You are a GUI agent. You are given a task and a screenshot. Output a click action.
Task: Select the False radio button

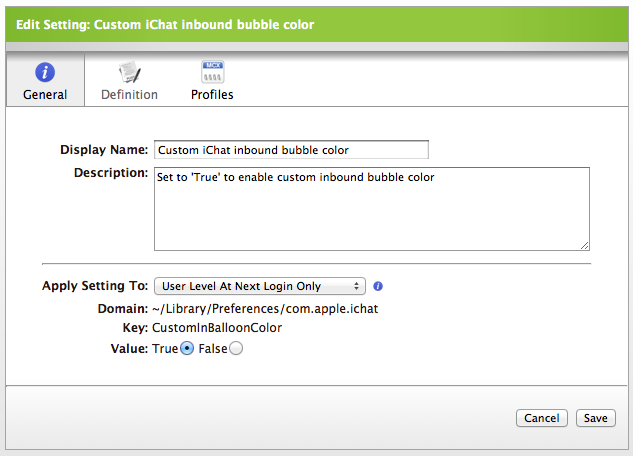point(236,348)
